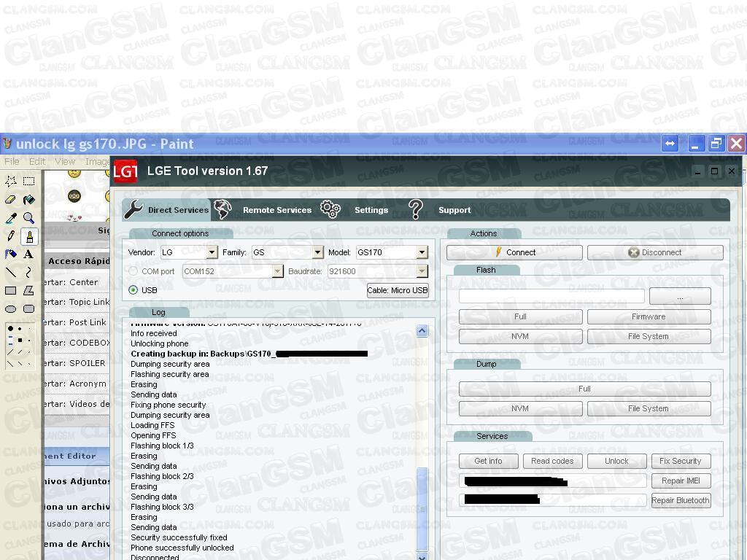Go to the Support tab

[x=454, y=210]
